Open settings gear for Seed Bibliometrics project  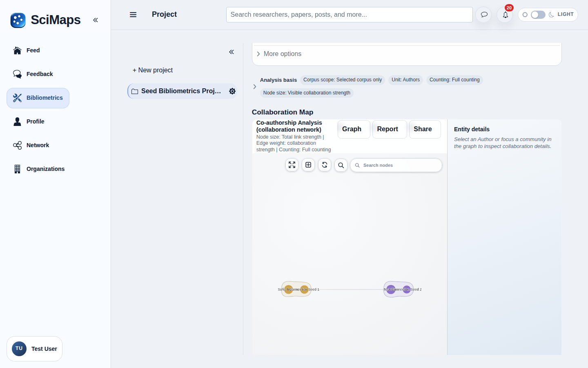[x=232, y=91]
